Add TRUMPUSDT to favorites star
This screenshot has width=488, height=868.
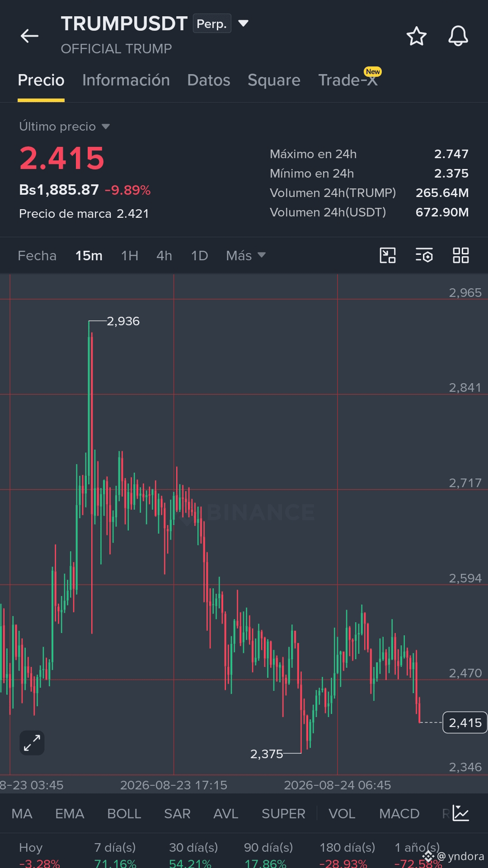tap(416, 36)
